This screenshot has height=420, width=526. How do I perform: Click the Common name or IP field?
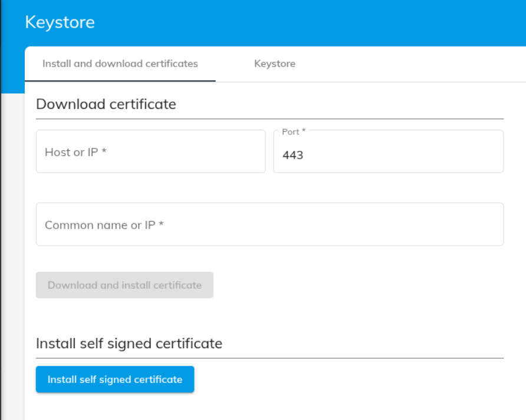[269, 224]
